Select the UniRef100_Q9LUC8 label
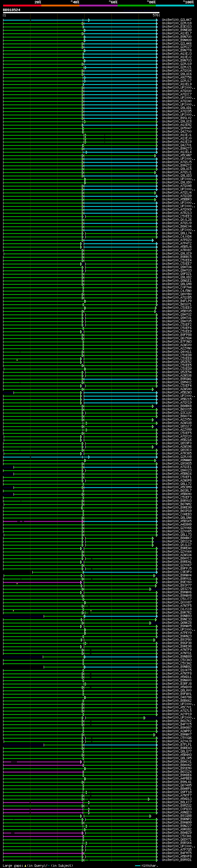The height and width of the screenshot is (868, 197). [x=177, y=121]
